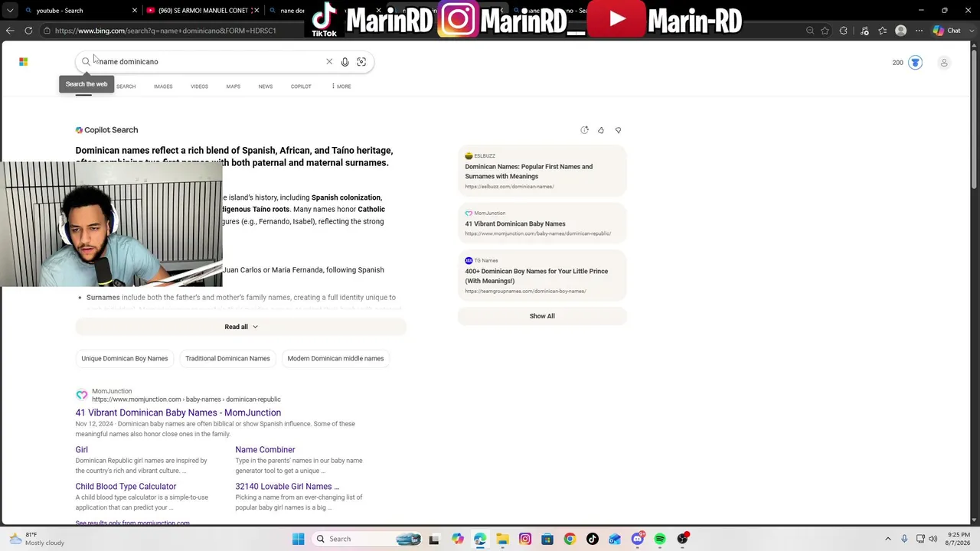Open Discord from the taskbar
Viewport: 980px width, 551px height.
tap(637, 539)
